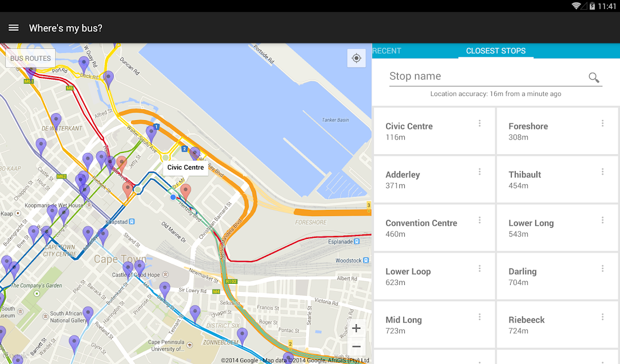Click the Cape Peninsula University marker
Image resolution: width=620 pixels, height=364 pixels.
(x=190, y=345)
